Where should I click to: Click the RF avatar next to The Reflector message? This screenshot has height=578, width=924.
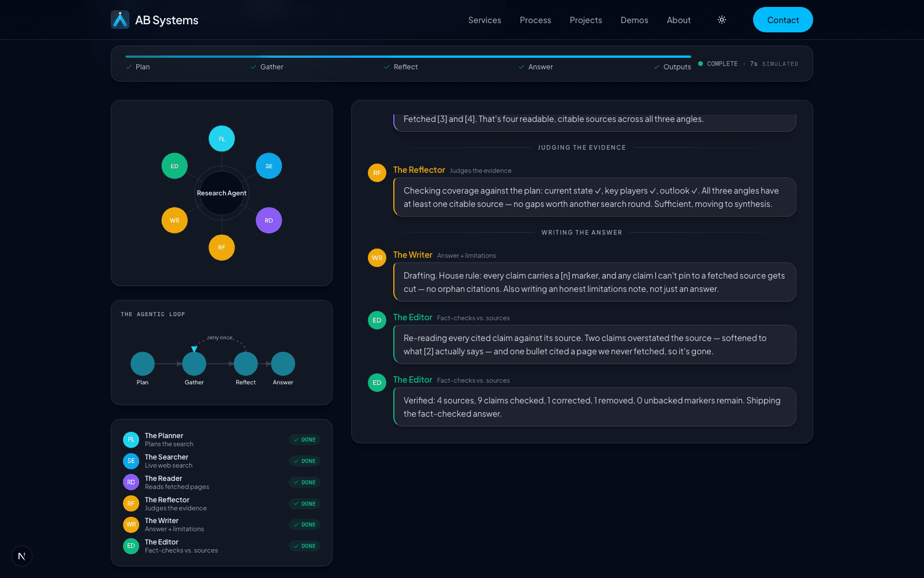(x=377, y=173)
